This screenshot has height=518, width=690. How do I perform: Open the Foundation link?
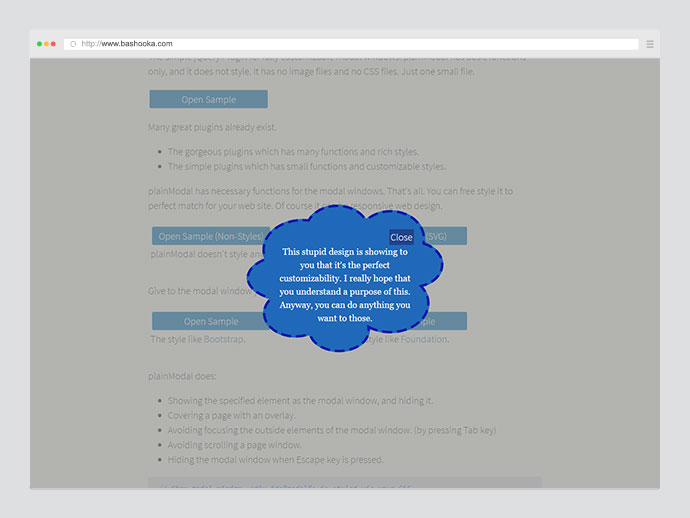coord(424,339)
